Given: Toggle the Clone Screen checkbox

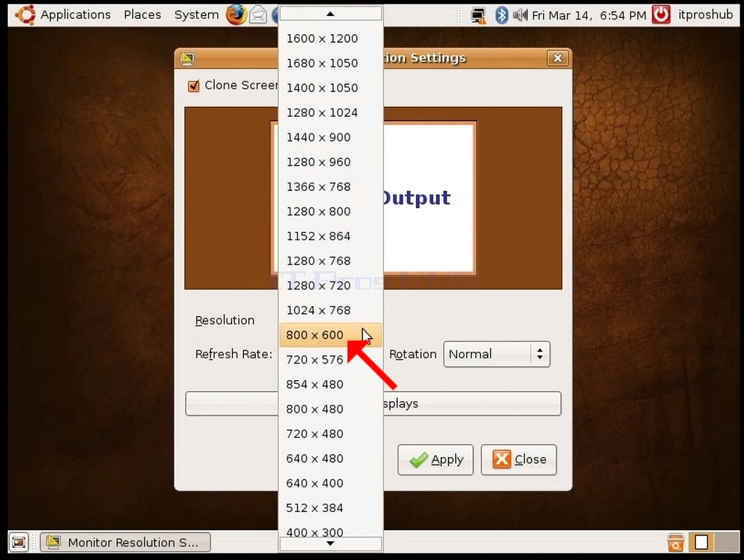Looking at the screenshot, I should point(194,86).
